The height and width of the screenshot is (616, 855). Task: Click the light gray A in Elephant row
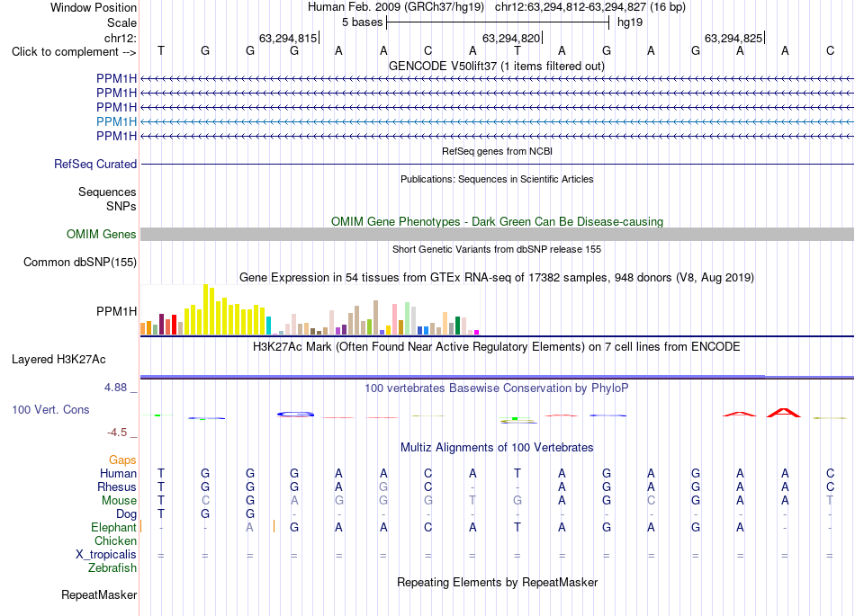tap(249, 528)
